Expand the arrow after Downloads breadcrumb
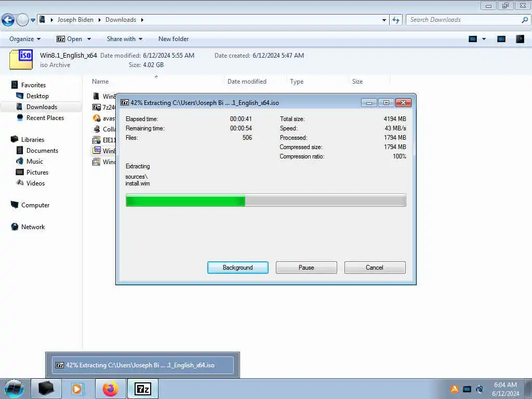532x399 pixels. [x=142, y=20]
